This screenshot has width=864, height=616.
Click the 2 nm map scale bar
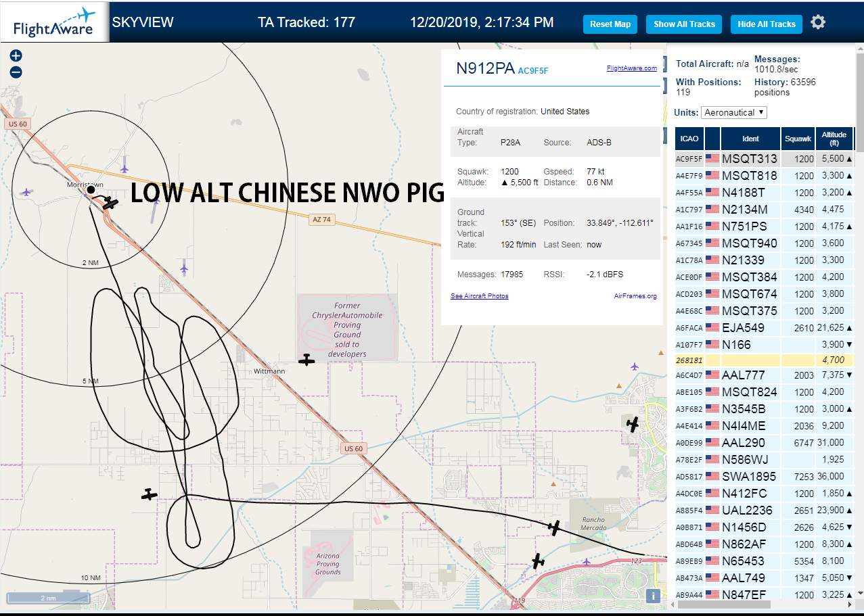click(x=48, y=598)
